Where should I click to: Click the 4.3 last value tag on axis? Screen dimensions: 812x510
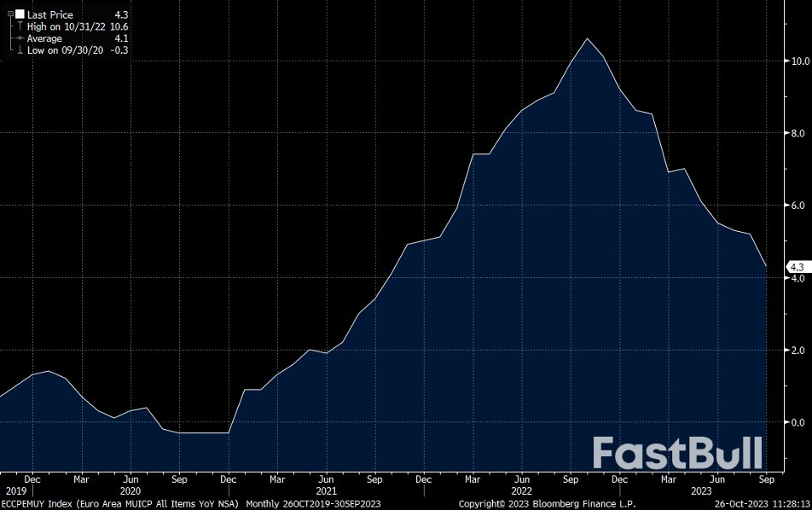pos(797,266)
